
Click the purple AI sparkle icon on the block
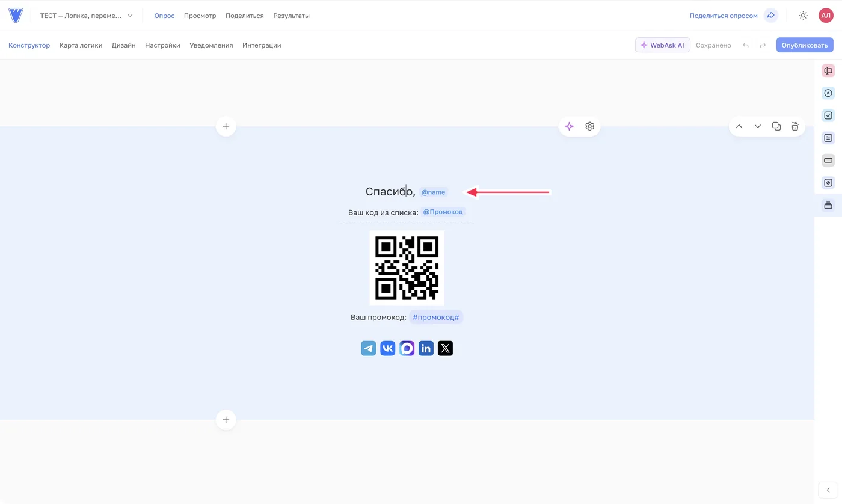coord(570,126)
